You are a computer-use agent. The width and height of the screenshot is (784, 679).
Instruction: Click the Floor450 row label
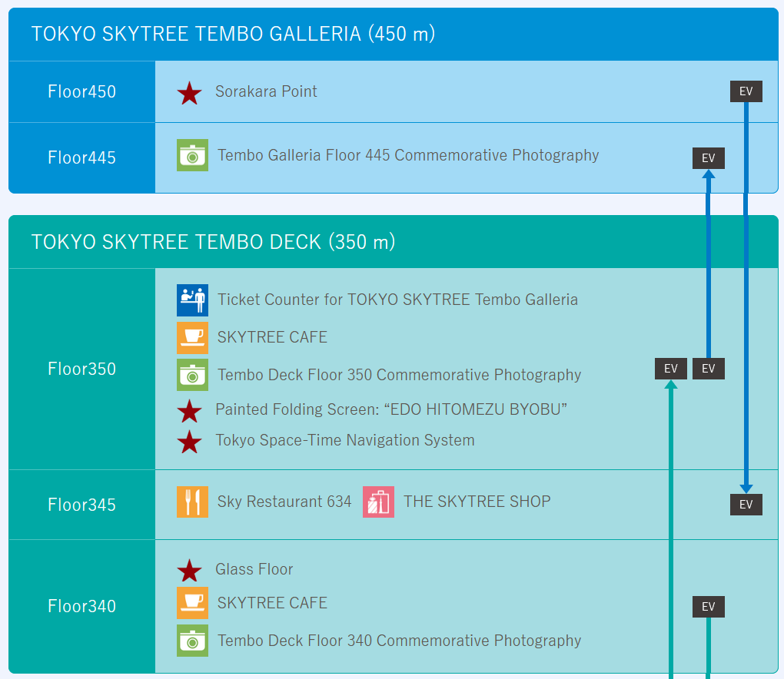(x=82, y=92)
